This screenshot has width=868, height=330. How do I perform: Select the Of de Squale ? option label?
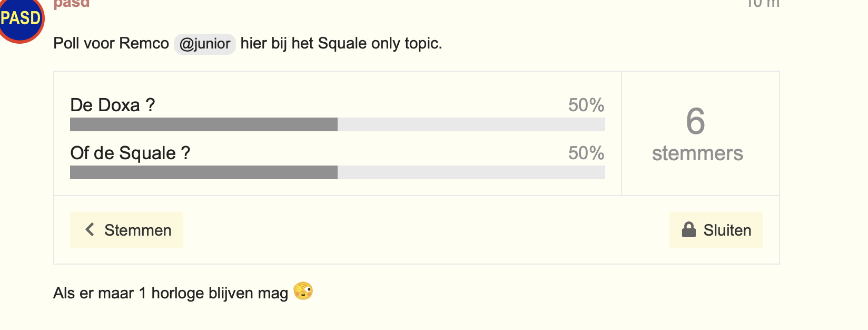click(130, 153)
